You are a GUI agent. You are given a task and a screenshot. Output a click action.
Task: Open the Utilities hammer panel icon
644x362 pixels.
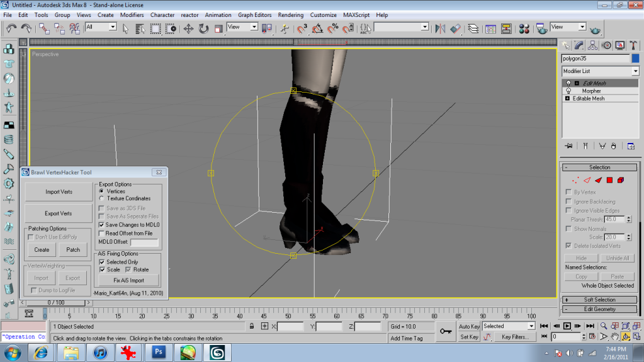pos(633,45)
